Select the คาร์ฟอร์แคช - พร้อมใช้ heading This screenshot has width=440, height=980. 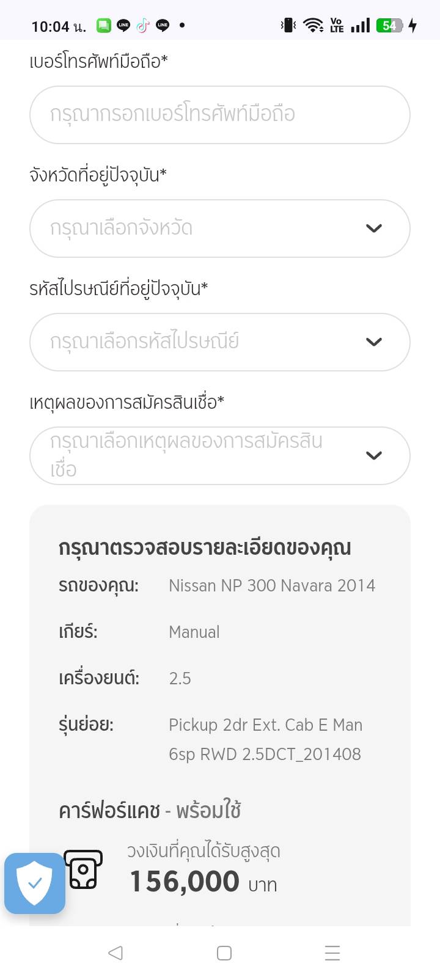point(150,811)
